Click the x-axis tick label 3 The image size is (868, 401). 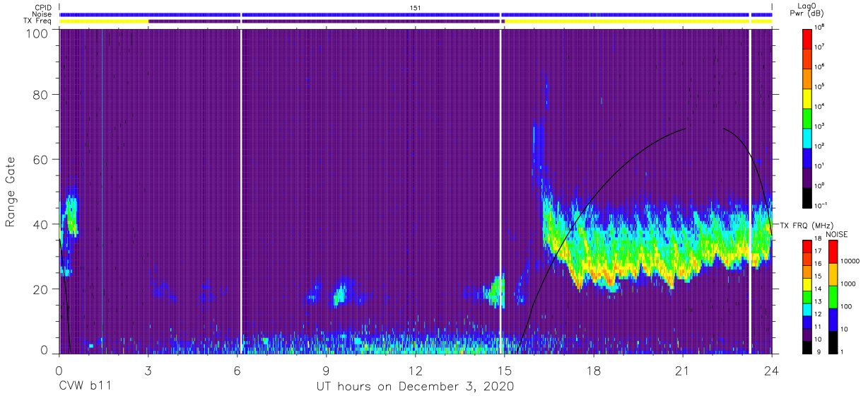tap(148, 369)
